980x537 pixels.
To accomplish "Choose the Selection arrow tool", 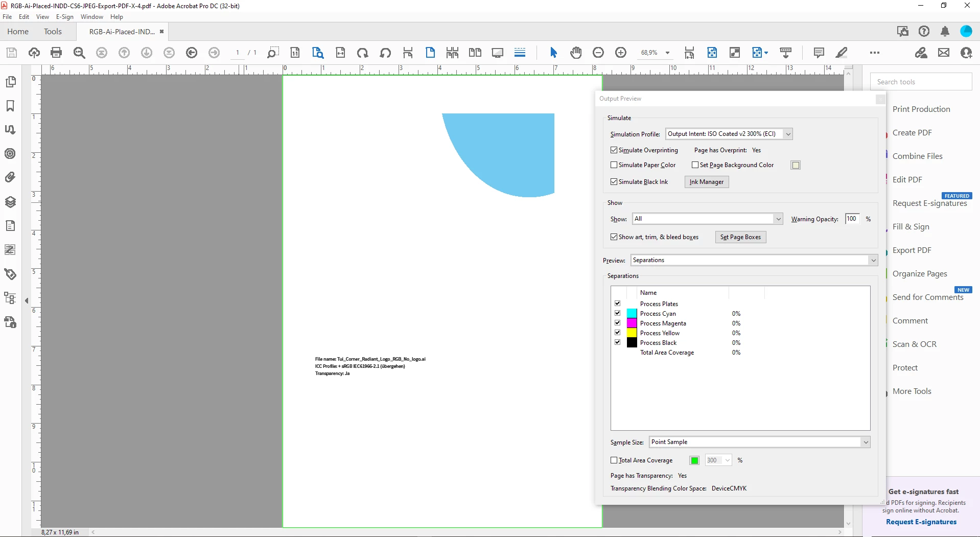I will (553, 53).
